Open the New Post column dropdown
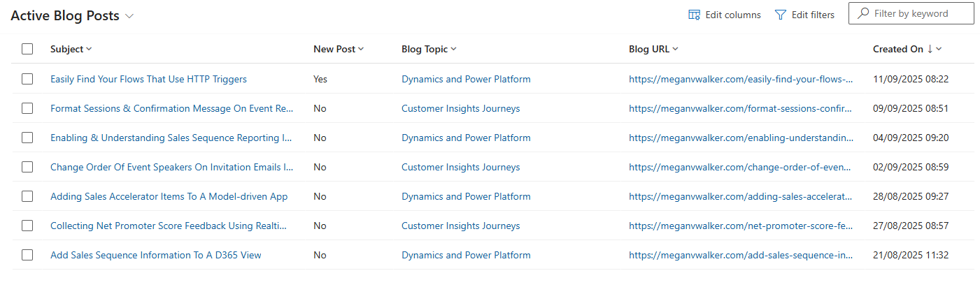980x294 pixels. (361, 49)
